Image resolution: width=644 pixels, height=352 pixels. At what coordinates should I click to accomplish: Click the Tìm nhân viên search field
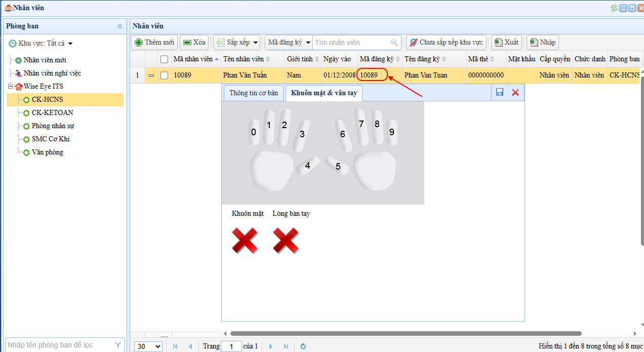[x=351, y=43]
